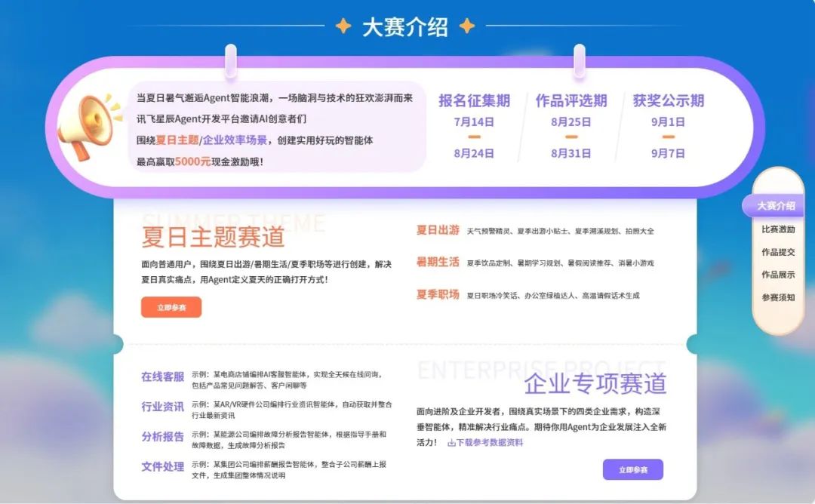Click the 暑期生活 category label
Image resolution: width=815 pixels, height=504 pixels.
pyautogui.click(x=438, y=263)
